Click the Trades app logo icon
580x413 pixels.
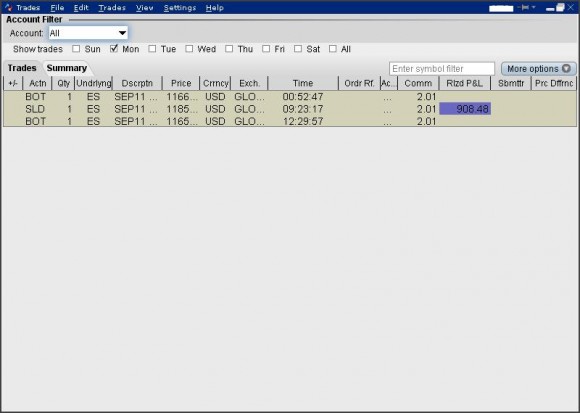point(8,7)
